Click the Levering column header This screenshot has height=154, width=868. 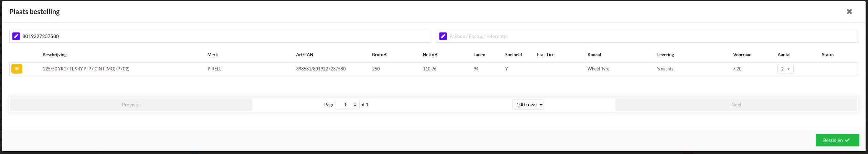click(665, 55)
